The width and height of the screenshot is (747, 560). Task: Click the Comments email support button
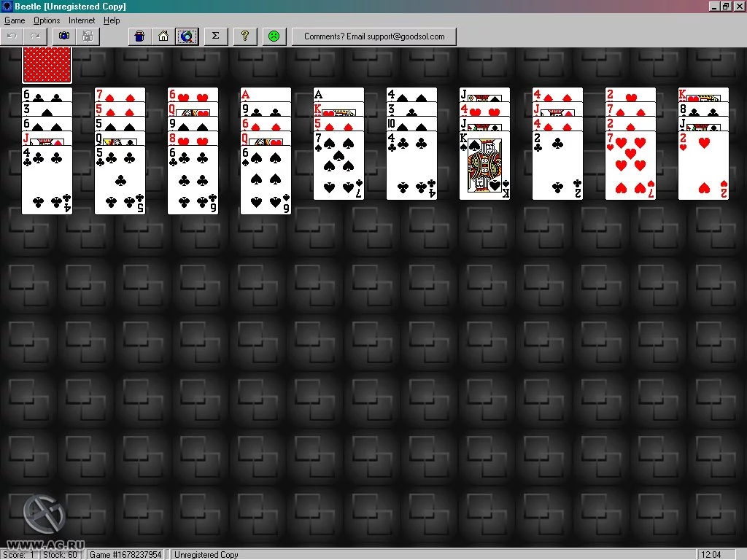374,36
